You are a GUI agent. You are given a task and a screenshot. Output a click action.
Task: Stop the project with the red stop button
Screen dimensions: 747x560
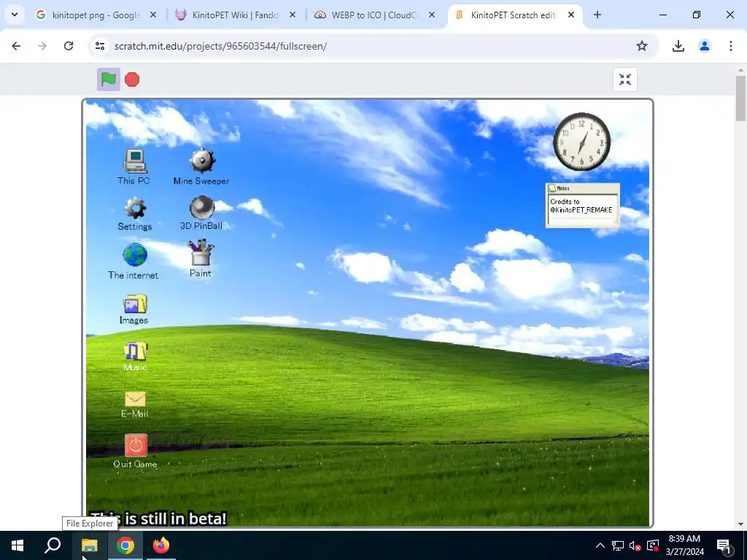pyautogui.click(x=132, y=79)
